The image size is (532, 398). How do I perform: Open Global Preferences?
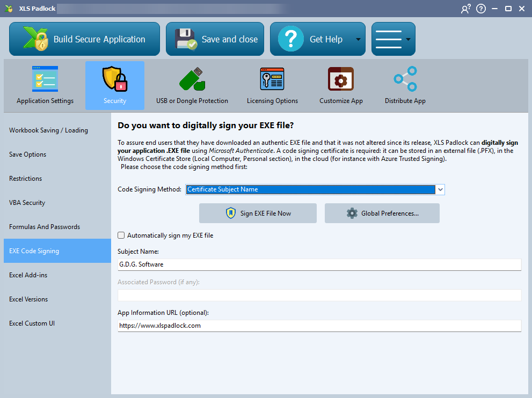pyautogui.click(x=382, y=213)
